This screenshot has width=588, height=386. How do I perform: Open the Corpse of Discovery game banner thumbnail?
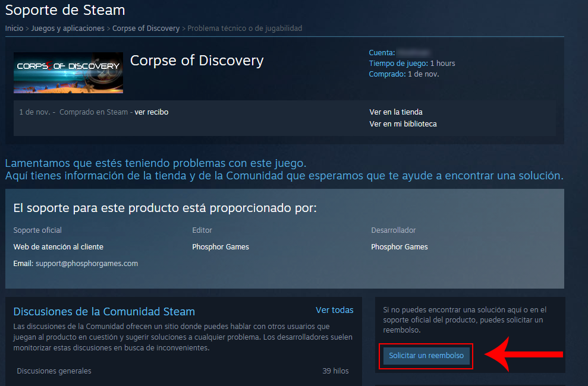(68, 72)
